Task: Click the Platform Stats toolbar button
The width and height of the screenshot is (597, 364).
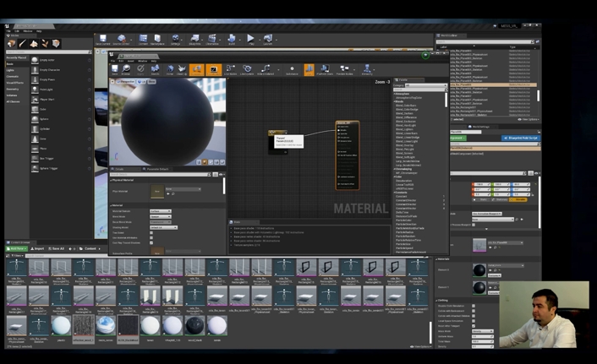Action: click(325, 70)
